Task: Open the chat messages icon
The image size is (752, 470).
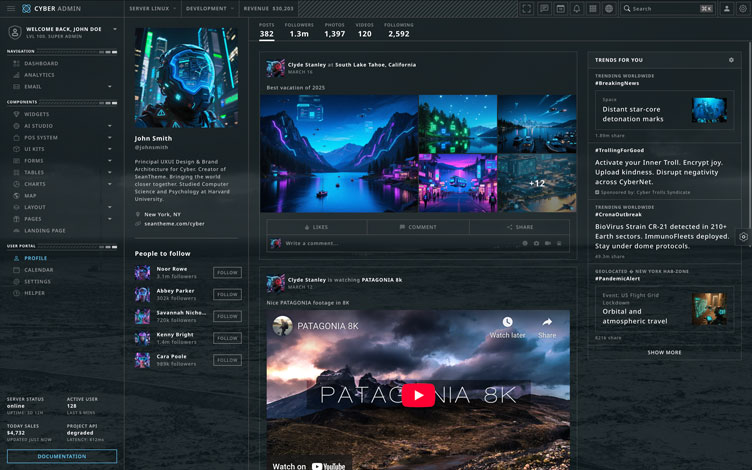Action: coord(544,8)
